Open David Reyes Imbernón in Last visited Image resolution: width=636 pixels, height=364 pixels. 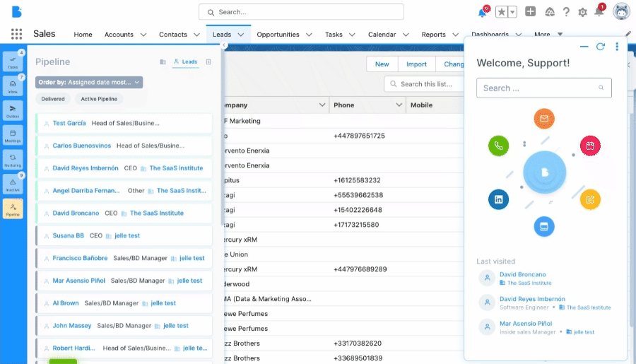coord(532,299)
